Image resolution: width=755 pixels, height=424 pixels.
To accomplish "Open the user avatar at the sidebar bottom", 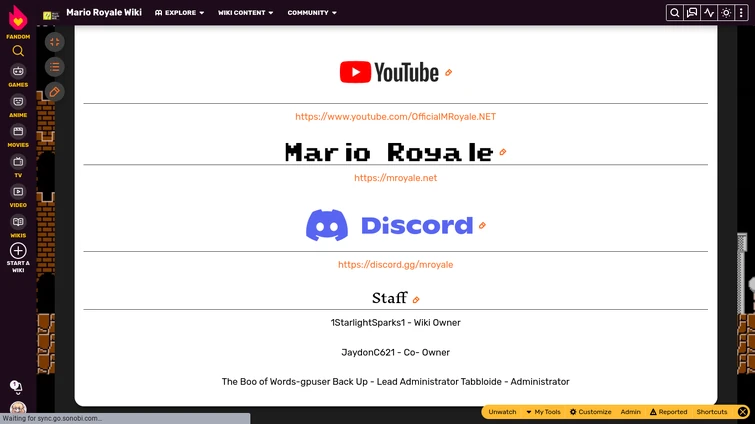I will coord(18,408).
